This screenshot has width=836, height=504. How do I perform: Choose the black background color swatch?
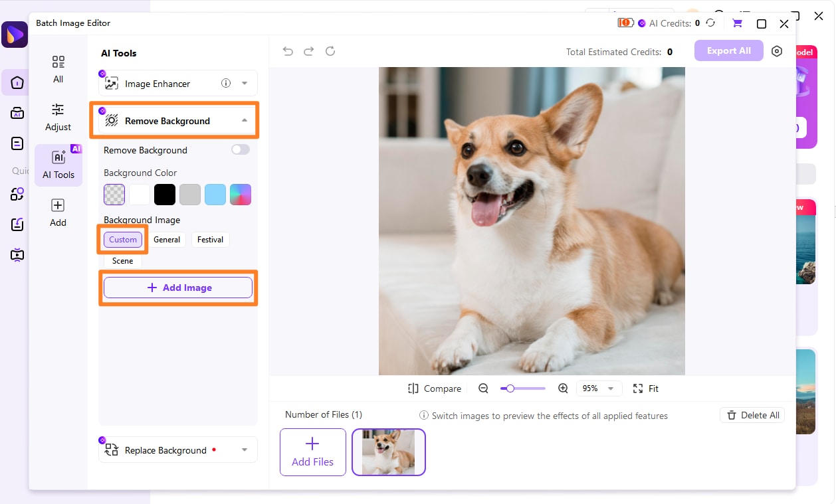[x=165, y=195]
